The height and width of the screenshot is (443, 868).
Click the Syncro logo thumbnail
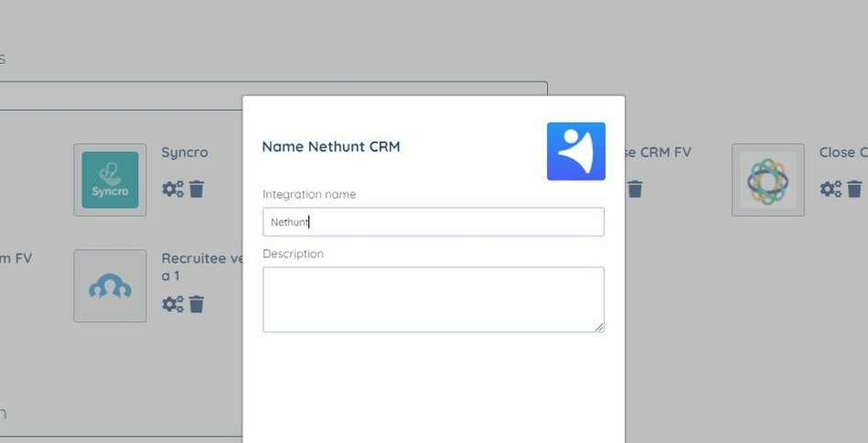110,180
